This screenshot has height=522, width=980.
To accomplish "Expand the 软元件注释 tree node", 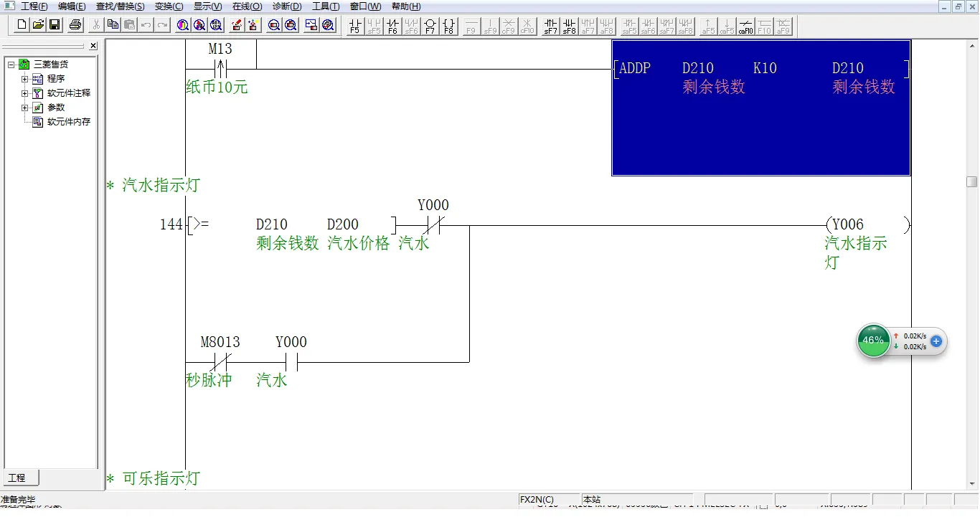I will pos(24,93).
